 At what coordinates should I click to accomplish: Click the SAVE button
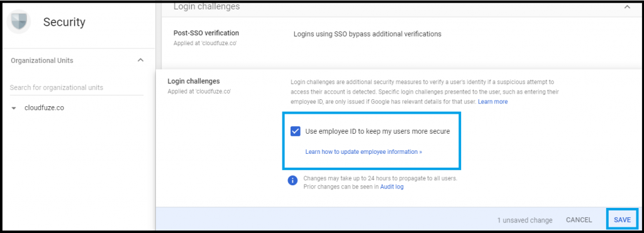[622, 220]
